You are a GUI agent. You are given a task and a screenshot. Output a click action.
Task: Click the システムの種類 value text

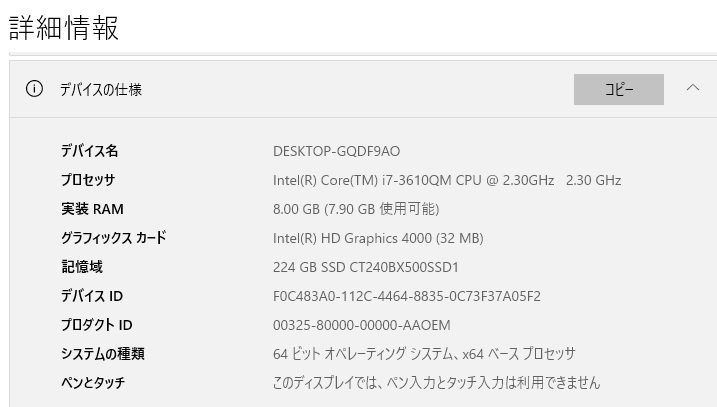[424, 353]
